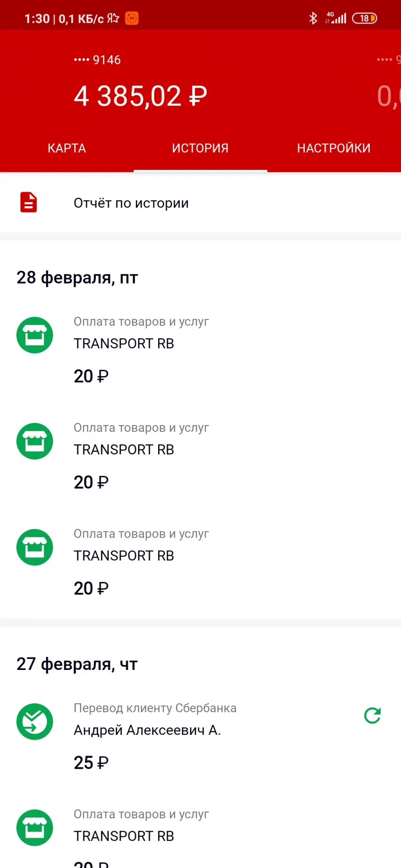Tap the battery indicator in status bar
401x868 pixels.
pyautogui.click(x=364, y=18)
